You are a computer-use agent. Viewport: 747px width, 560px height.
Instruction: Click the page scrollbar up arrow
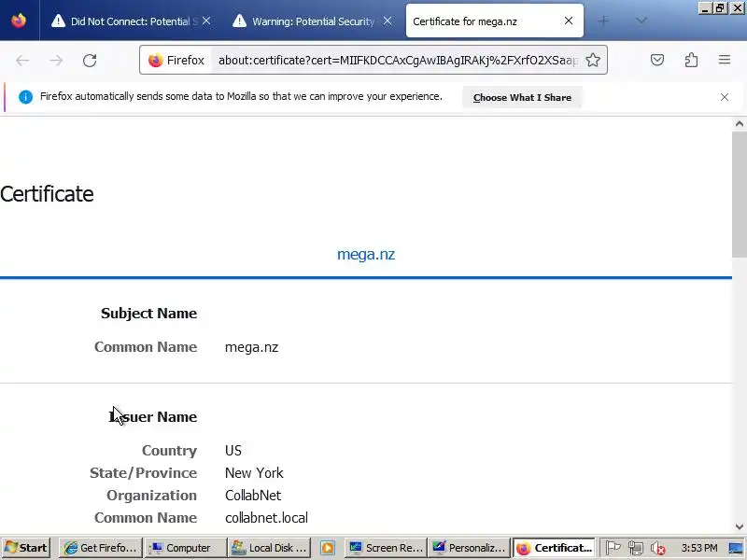point(739,124)
